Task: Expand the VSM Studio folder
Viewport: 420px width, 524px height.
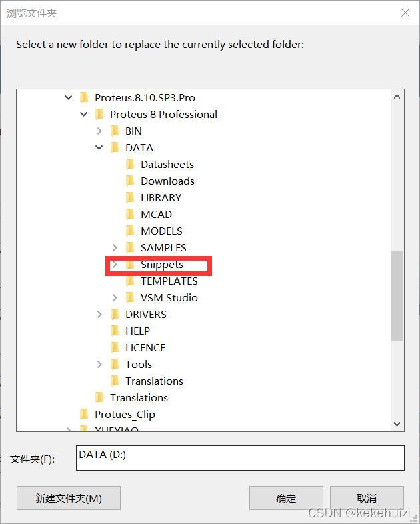Action: tap(115, 297)
